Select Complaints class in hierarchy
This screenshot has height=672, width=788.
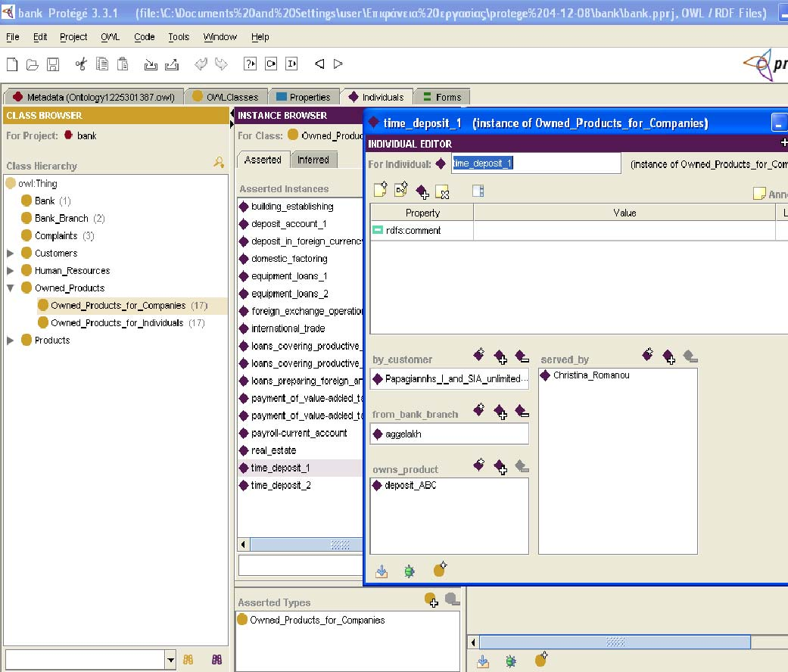[x=56, y=236]
